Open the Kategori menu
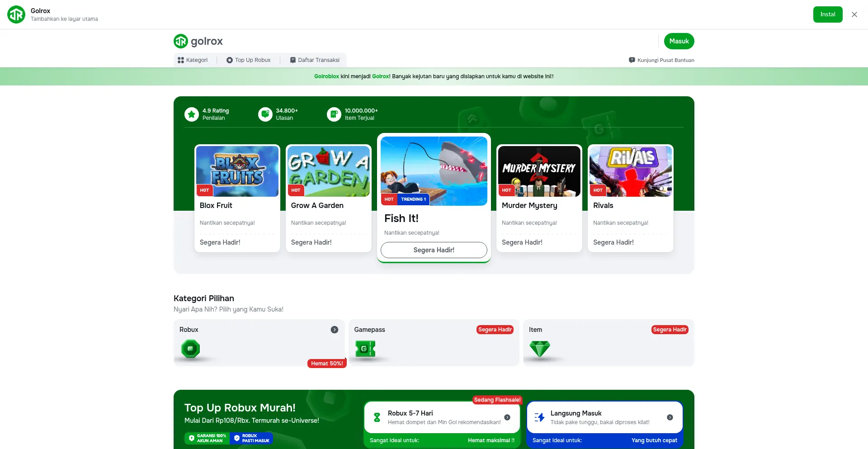868x449 pixels. click(193, 60)
